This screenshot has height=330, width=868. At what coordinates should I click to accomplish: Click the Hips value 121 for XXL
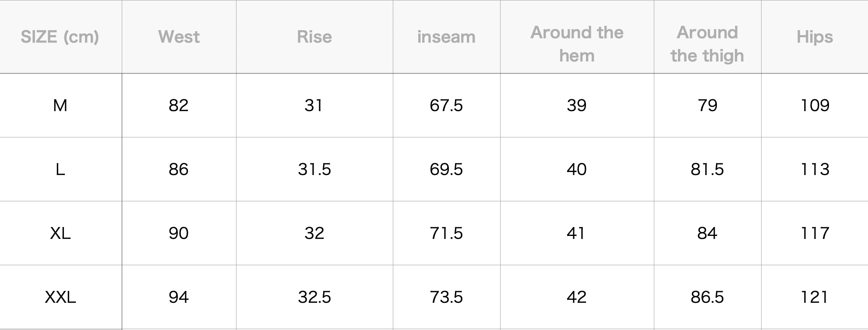[x=814, y=297]
